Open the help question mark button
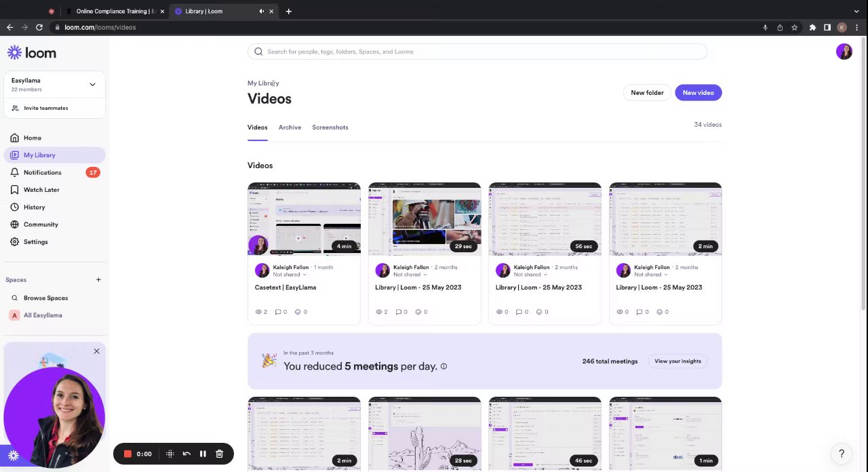Viewport: 868px width, 472px height. pyautogui.click(x=842, y=454)
